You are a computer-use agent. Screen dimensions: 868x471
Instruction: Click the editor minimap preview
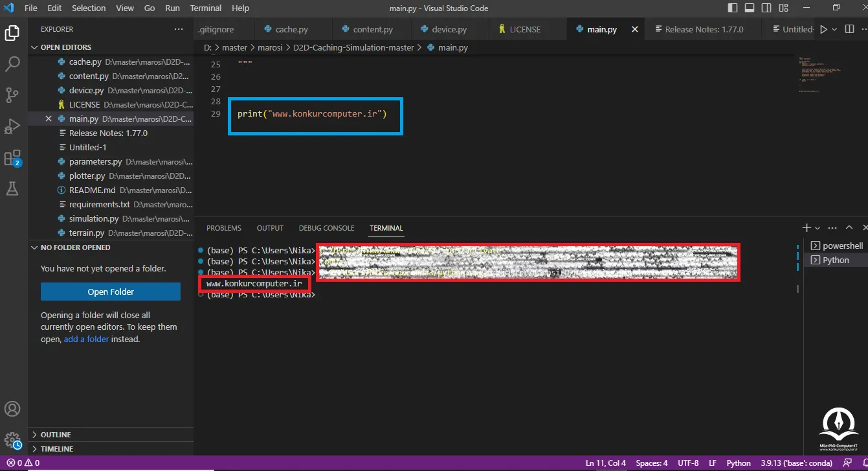coord(821,75)
